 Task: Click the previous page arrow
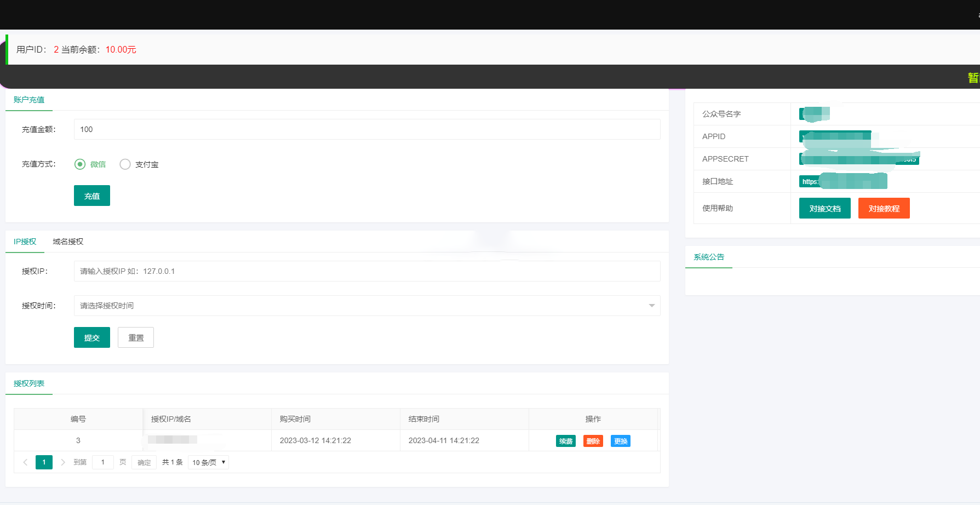point(25,462)
